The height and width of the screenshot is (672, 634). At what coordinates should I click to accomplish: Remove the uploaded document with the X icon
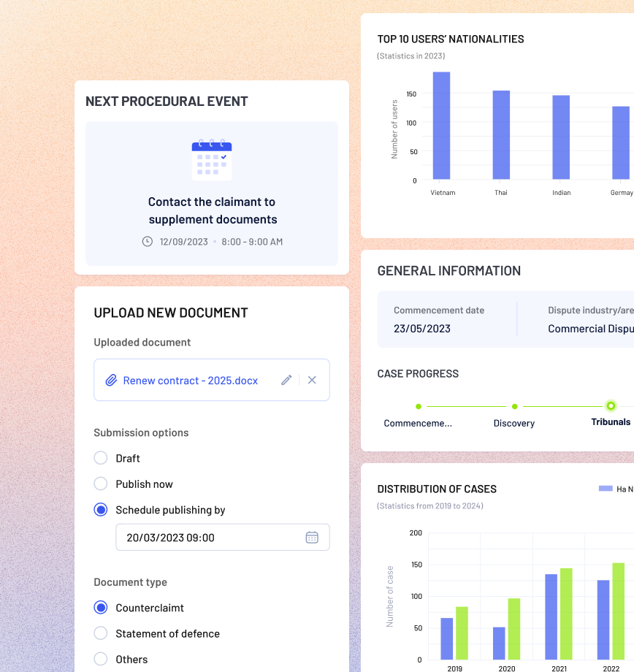[312, 380]
